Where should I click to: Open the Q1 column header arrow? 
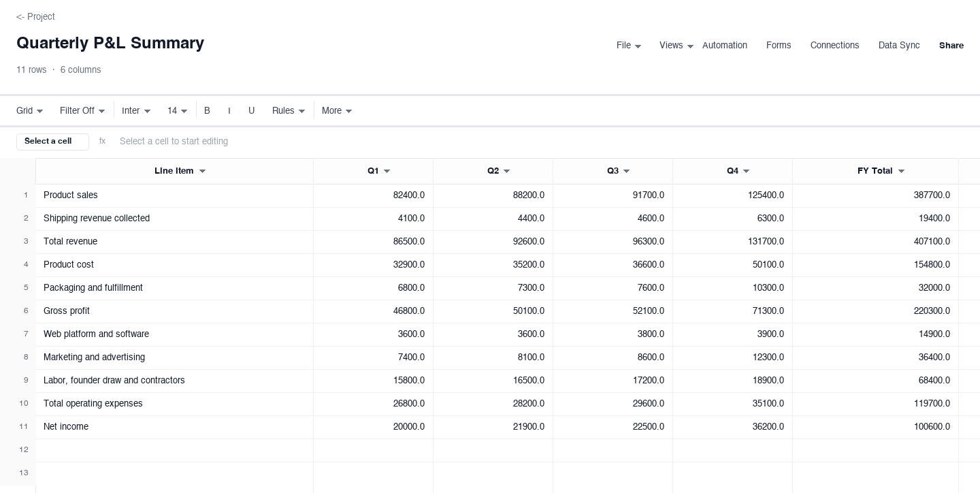[387, 172]
